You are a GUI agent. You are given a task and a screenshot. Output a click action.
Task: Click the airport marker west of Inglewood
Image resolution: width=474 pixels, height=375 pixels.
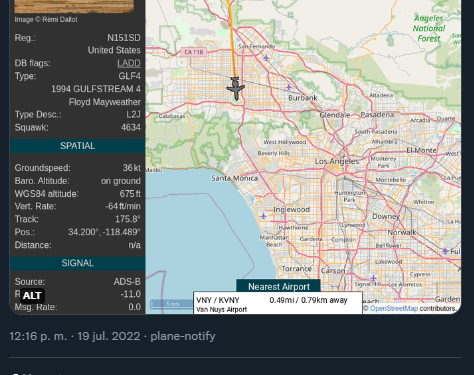coord(263,216)
